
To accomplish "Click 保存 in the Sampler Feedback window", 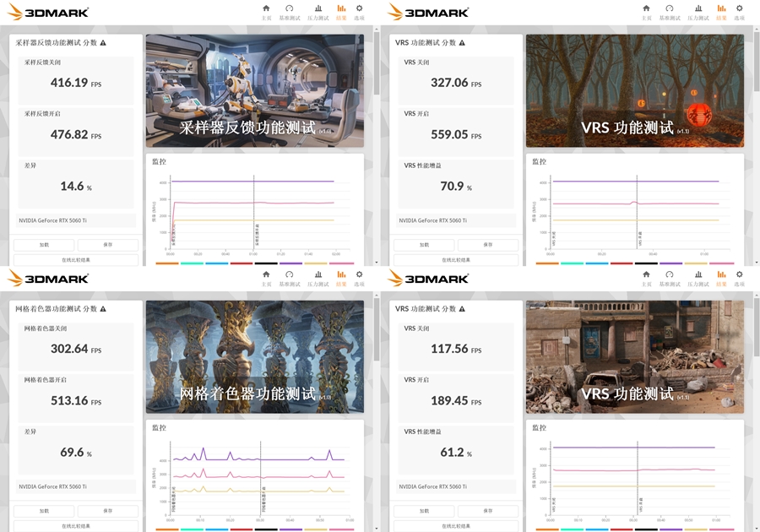I will pos(107,245).
